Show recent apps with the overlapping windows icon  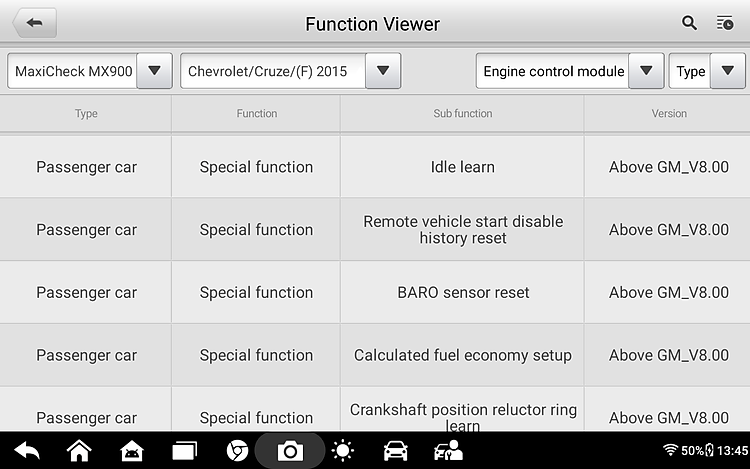click(185, 451)
